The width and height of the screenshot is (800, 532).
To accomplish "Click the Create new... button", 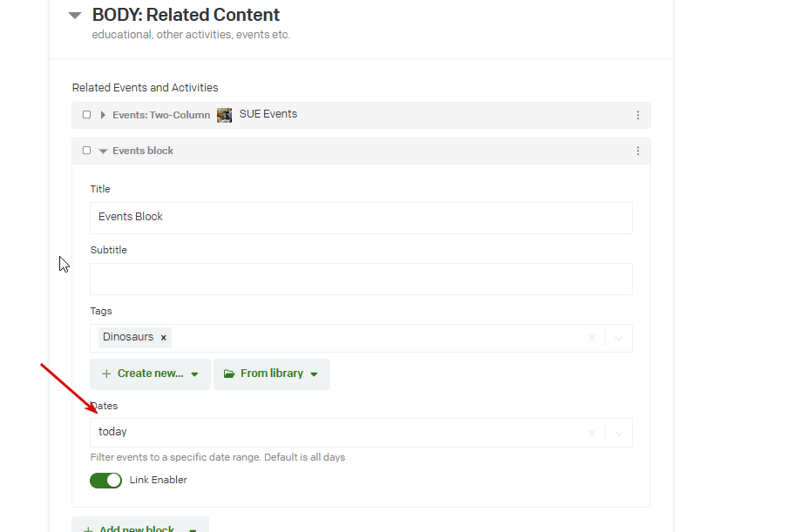I will coord(150,374).
